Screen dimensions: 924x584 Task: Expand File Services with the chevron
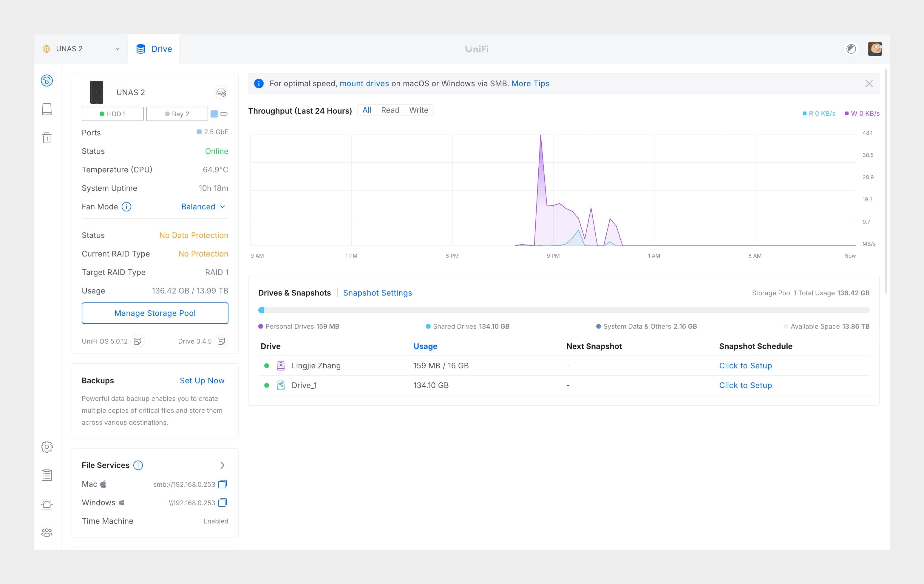point(222,465)
